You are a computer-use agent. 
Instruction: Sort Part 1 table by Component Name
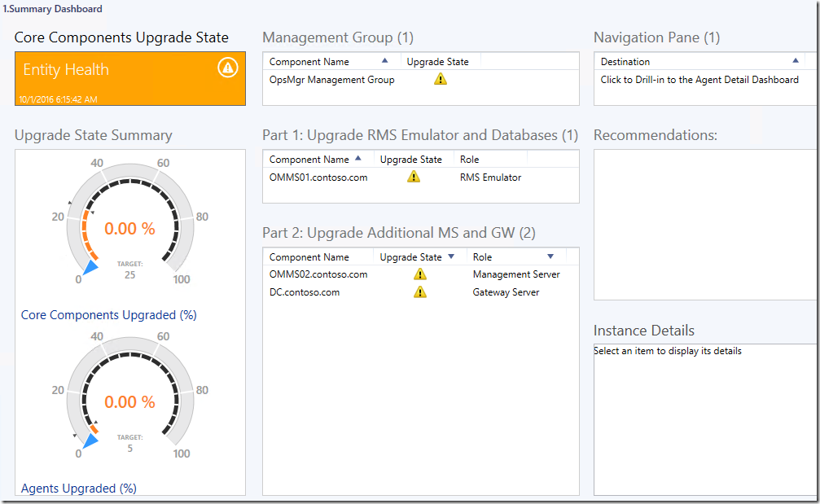click(358, 159)
